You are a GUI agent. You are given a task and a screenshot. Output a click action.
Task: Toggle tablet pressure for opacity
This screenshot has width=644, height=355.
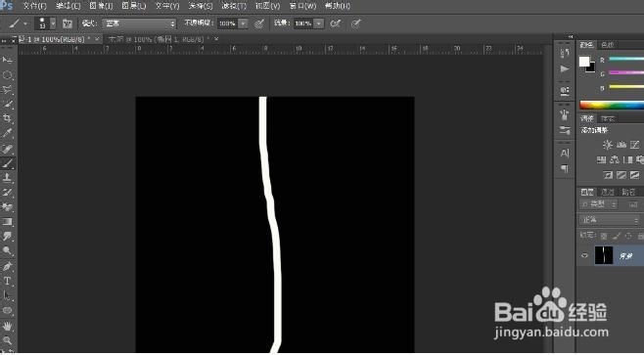pos(258,23)
